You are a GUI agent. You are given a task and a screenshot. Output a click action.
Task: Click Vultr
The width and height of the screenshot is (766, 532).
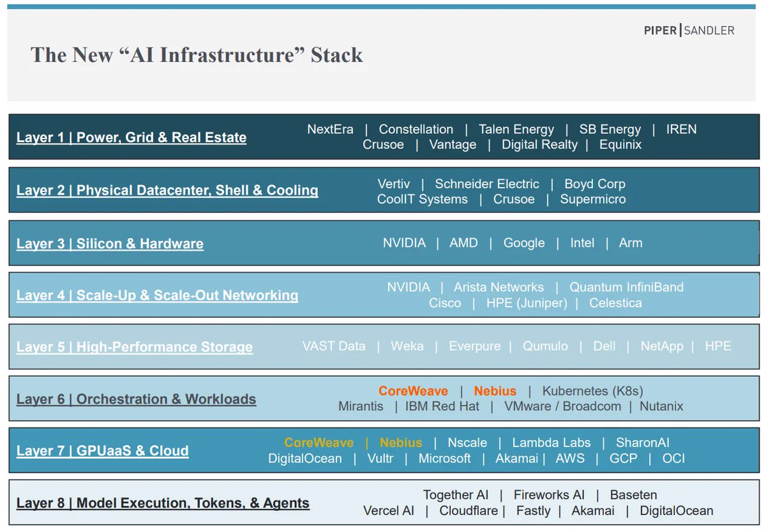[380, 459]
